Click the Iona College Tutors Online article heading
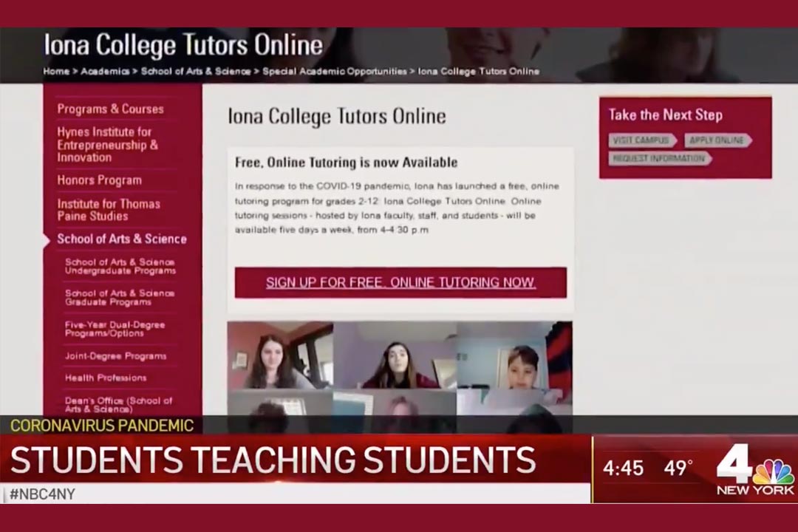The image size is (798, 532). [337, 117]
